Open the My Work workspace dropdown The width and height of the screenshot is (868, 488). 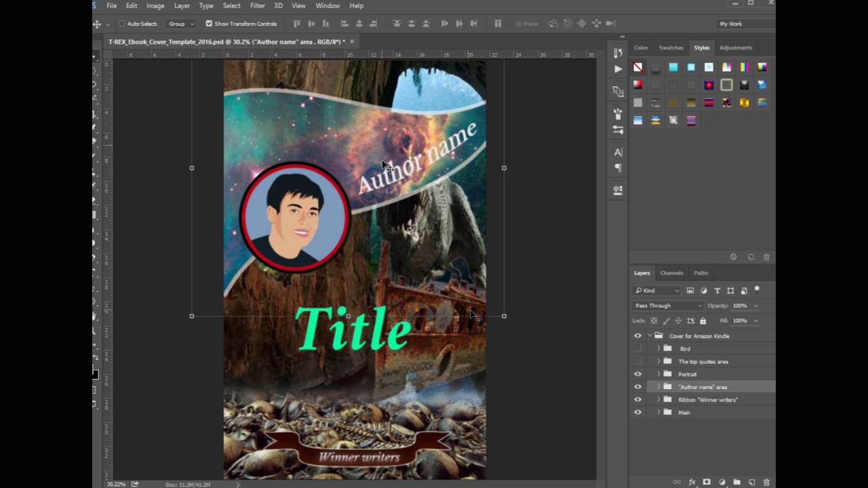pyautogui.click(x=746, y=24)
